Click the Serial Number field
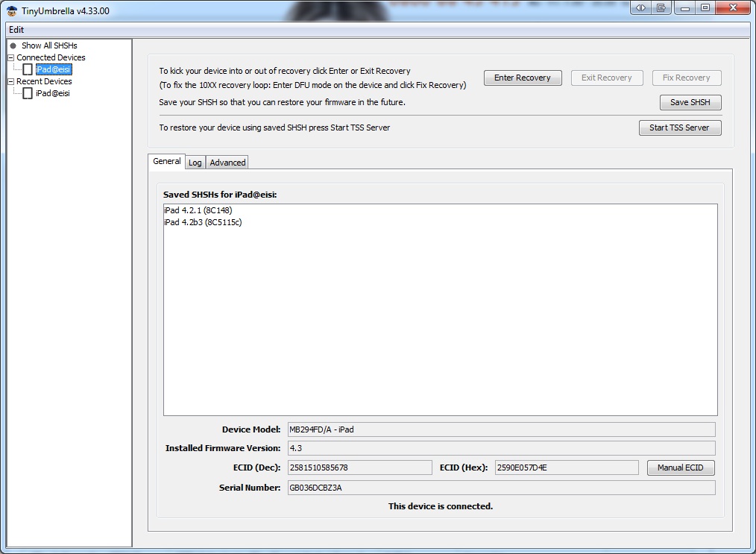Viewport: 756px width, 554px height. coord(502,488)
